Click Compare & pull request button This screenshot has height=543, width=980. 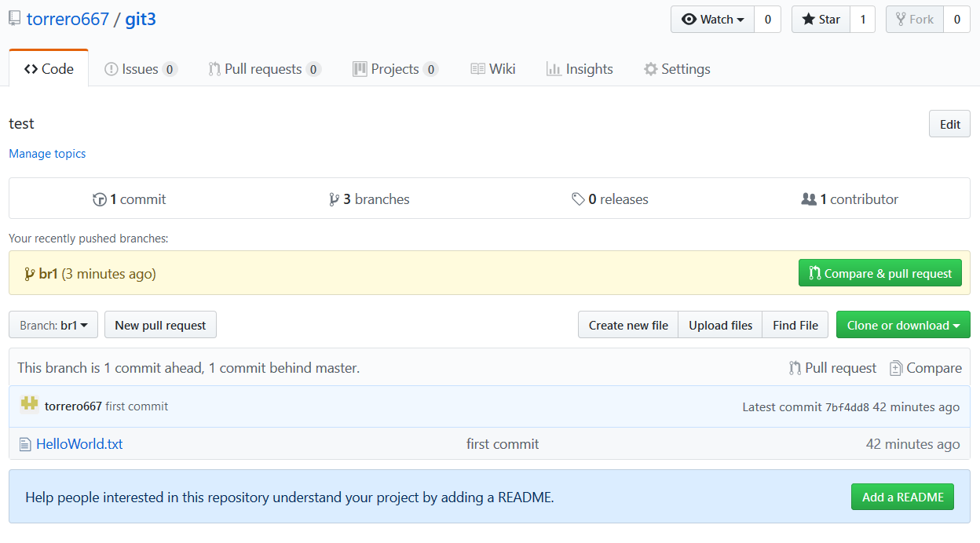880,273
